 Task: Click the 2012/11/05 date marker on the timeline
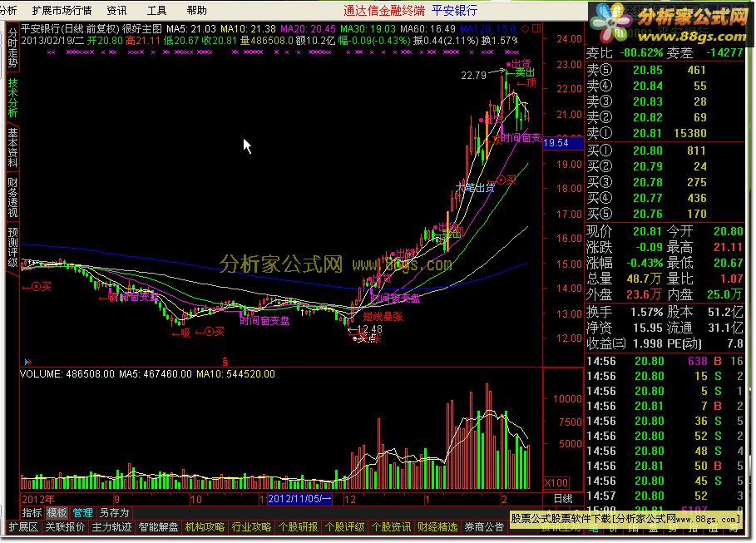(x=299, y=499)
